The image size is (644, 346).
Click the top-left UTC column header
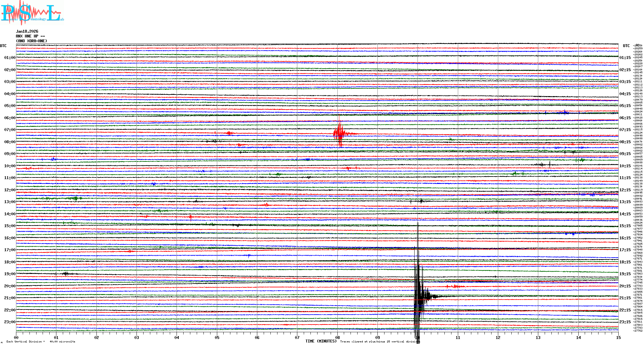click(x=3, y=46)
